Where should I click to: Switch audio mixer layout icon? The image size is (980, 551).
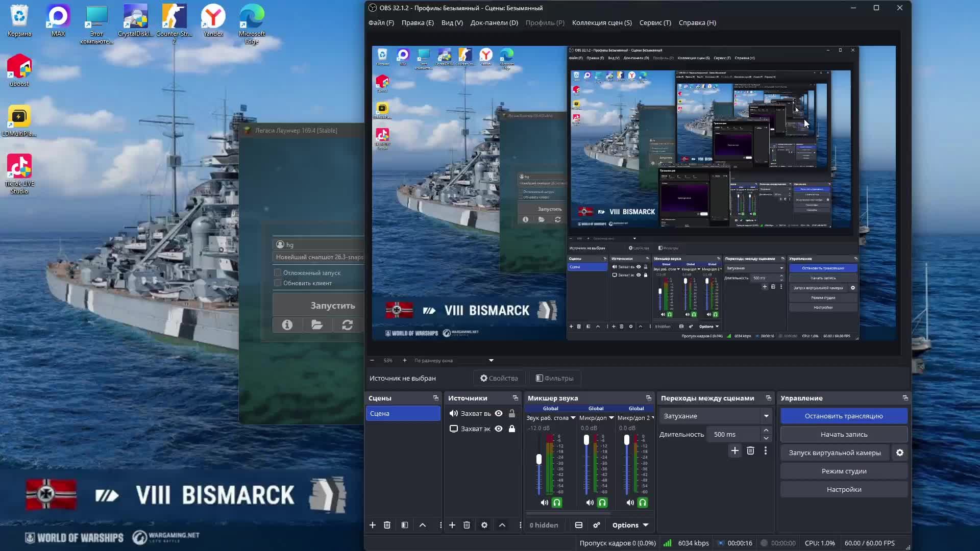pos(579,525)
